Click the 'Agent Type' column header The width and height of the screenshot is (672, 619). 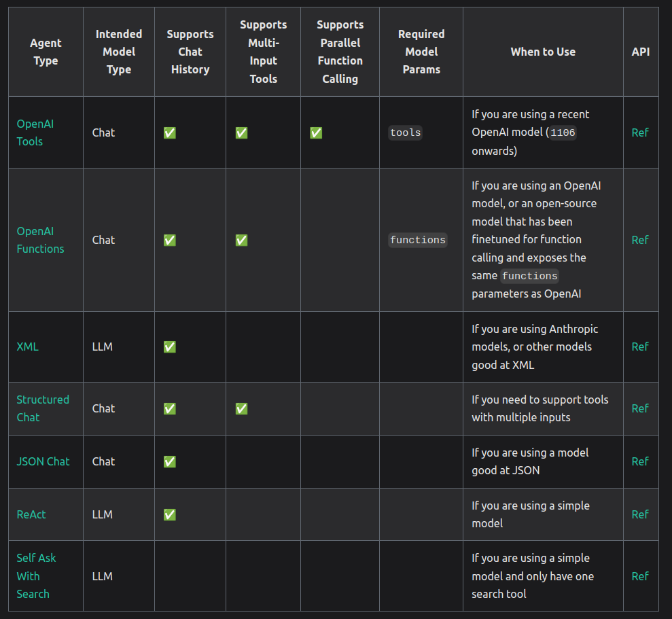tap(46, 52)
